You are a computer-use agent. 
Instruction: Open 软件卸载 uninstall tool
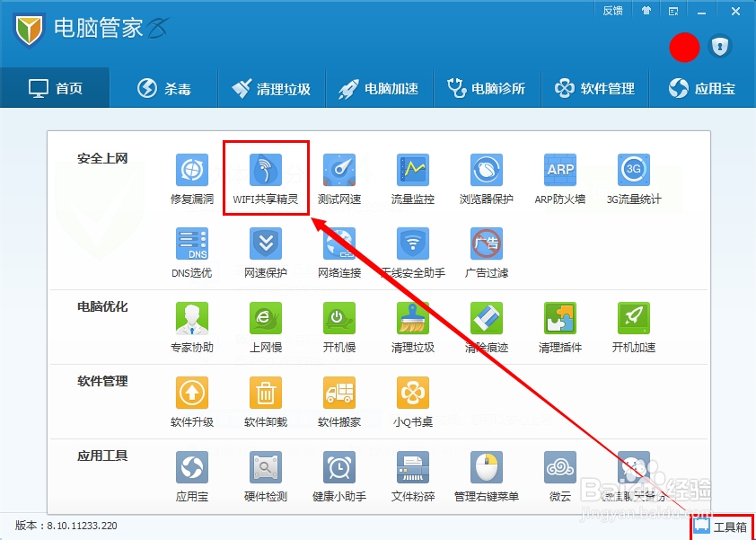[x=266, y=402]
